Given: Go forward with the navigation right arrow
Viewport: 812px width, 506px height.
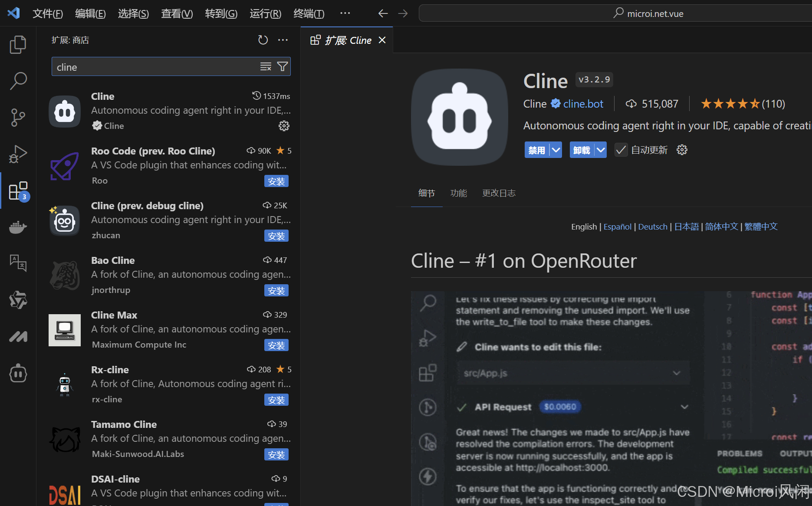Looking at the screenshot, I should pos(403,13).
